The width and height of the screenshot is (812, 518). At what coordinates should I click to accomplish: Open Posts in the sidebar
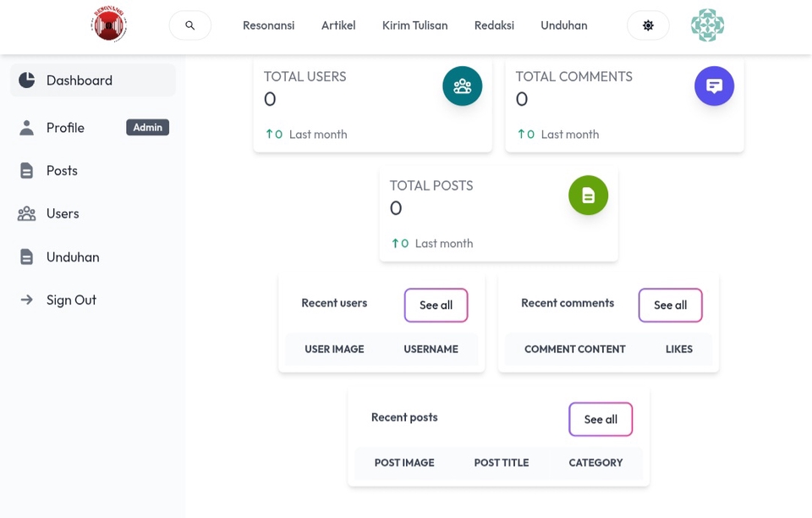(x=62, y=171)
